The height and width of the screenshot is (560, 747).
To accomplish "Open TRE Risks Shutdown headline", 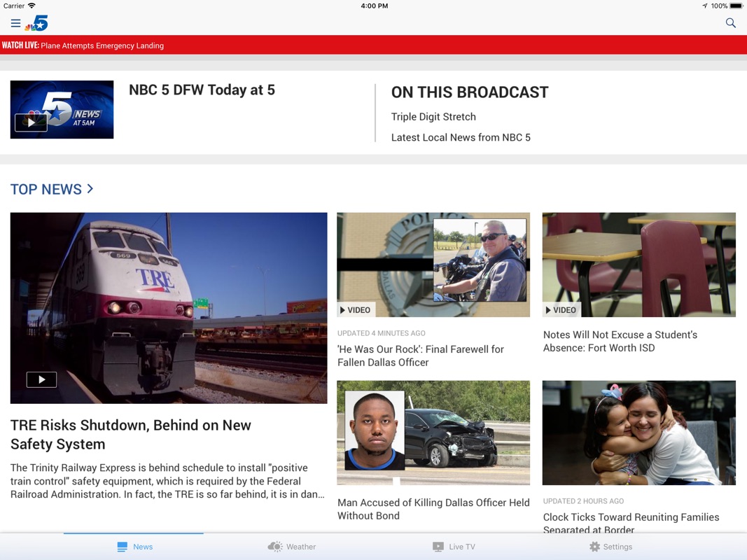I will click(x=130, y=434).
